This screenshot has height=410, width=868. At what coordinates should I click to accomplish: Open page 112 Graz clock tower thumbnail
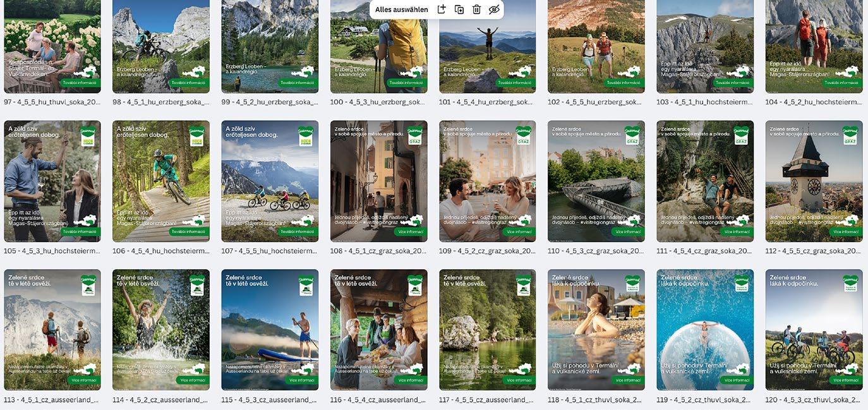coord(814,181)
